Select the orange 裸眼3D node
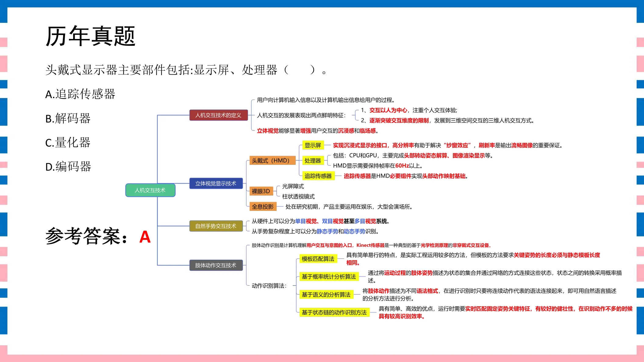Screen dimensions: 644x362 pos(261,191)
